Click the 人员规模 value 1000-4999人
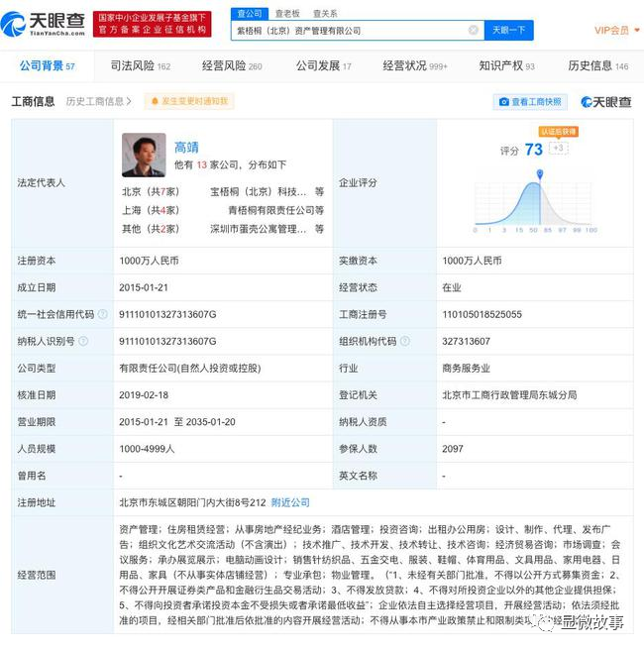Image resolution: width=644 pixels, height=650 pixels. (x=147, y=449)
